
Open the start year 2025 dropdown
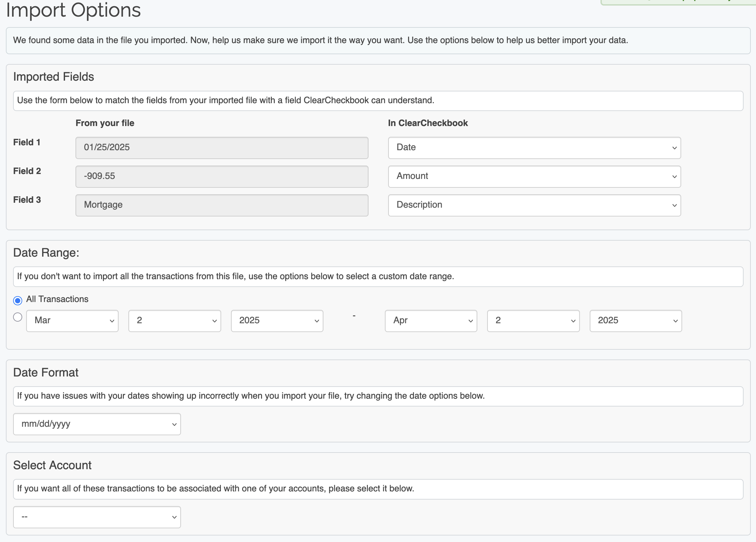[x=277, y=321]
